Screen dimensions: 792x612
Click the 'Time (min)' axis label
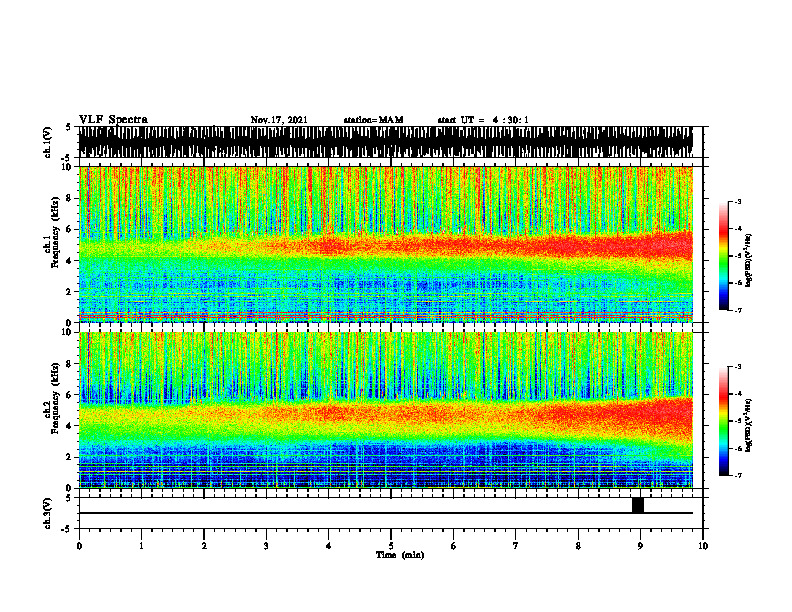pyautogui.click(x=400, y=555)
